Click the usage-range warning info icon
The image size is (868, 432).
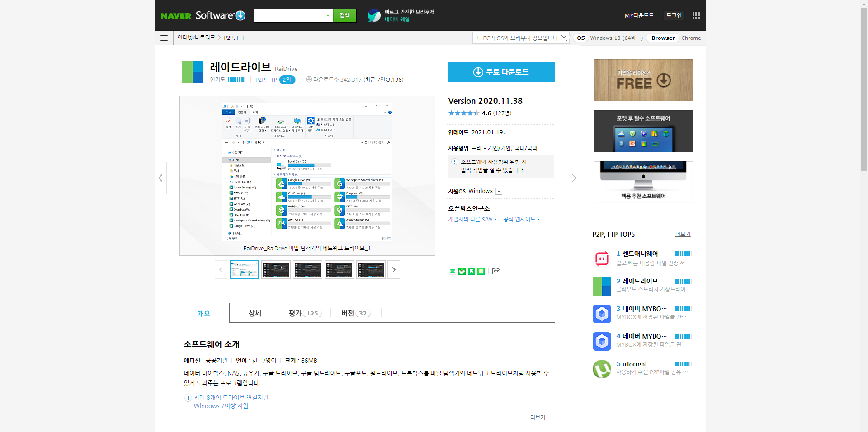tap(455, 162)
